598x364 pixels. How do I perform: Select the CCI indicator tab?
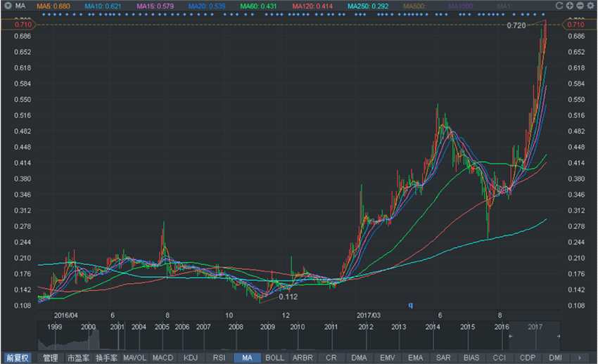click(500, 358)
